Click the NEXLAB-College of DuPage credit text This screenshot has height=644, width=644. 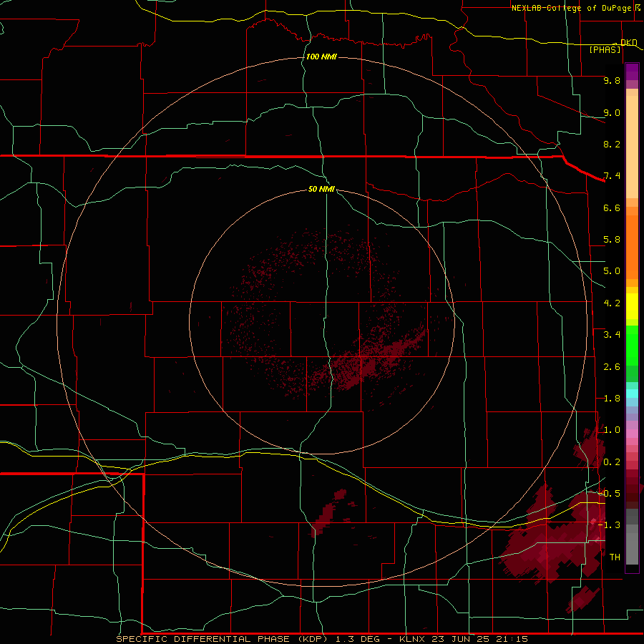coord(571,8)
